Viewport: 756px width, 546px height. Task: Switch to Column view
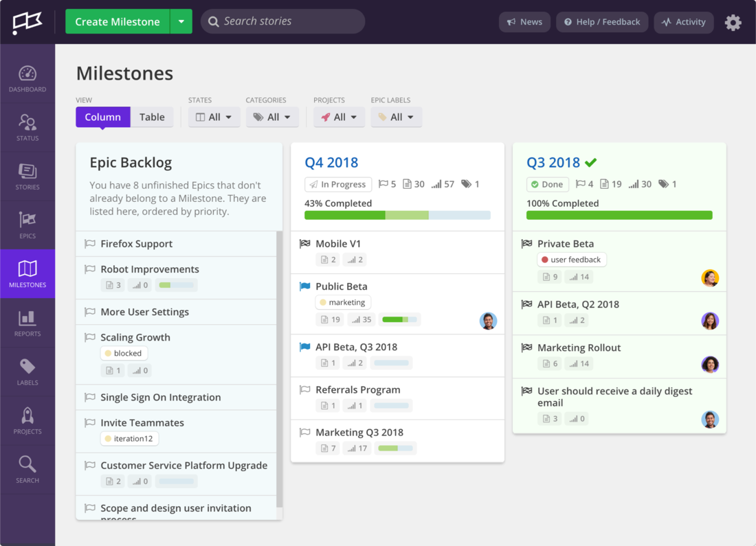click(x=102, y=117)
